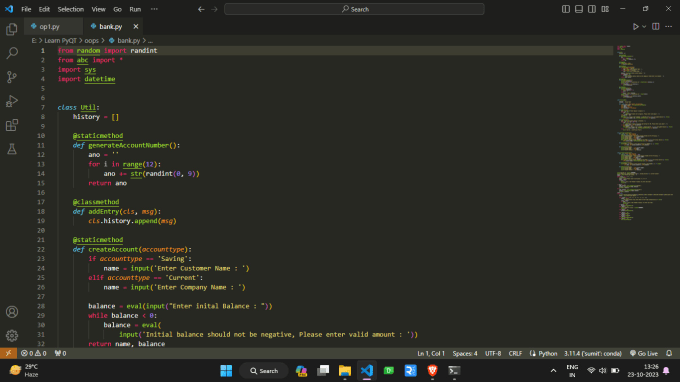Viewport: 680px width, 382px height.
Task: Open Windows Start menu
Action: [226, 371]
